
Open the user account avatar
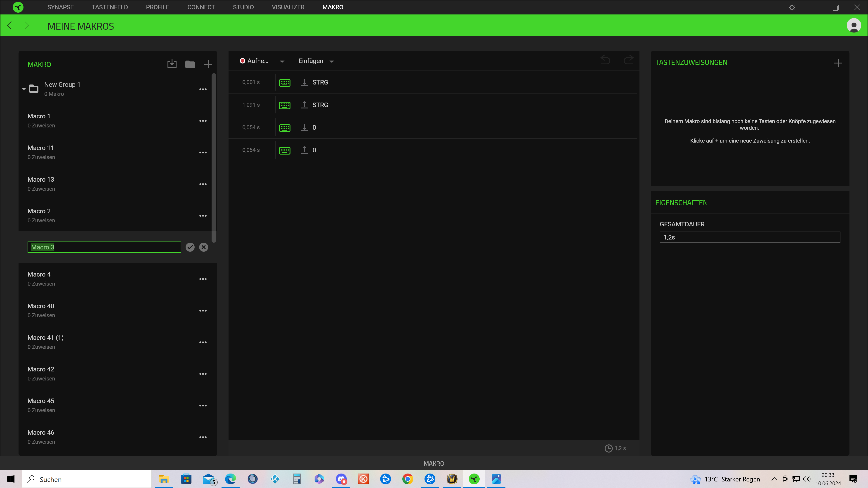pyautogui.click(x=854, y=26)
